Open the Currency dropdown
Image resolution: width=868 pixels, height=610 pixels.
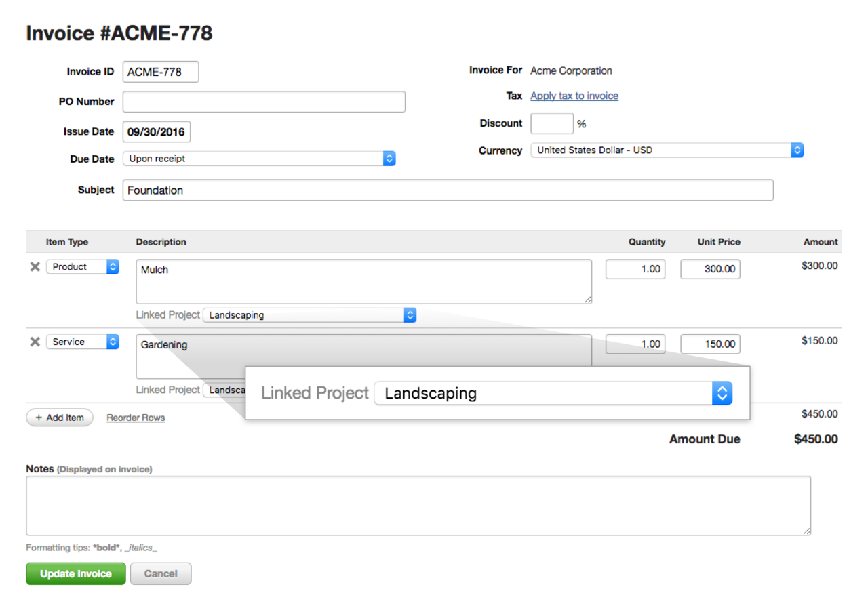point(667,150)
